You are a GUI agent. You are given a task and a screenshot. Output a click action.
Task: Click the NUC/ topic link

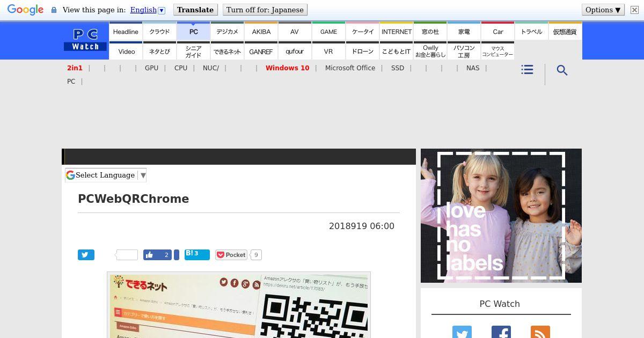pyautogui.click(x=211, y=68)
